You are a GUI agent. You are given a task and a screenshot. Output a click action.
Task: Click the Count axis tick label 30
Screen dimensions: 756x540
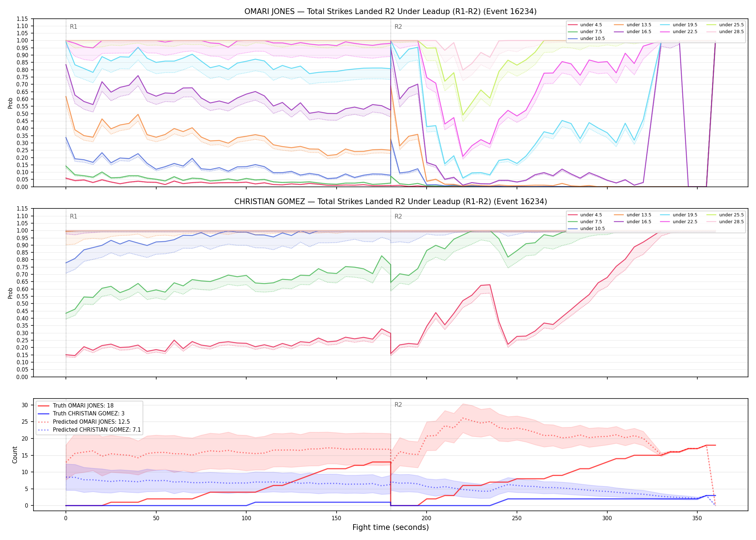tap(24, 405)
